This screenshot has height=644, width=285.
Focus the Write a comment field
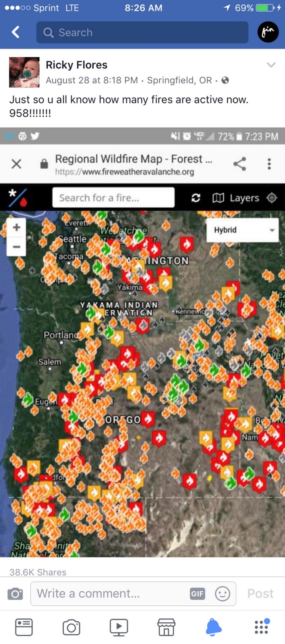point(133,593)
